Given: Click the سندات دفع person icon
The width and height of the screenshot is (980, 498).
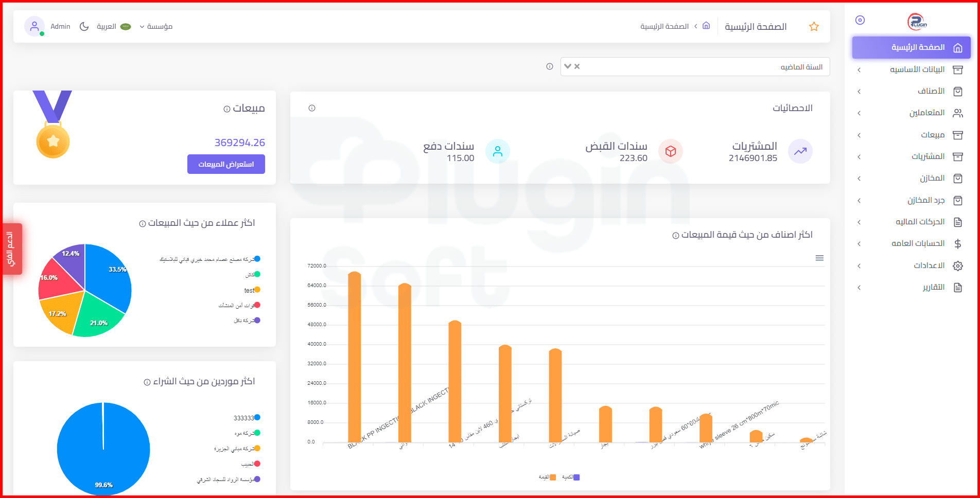Looking at the screenshot, I should coord(498,151).
